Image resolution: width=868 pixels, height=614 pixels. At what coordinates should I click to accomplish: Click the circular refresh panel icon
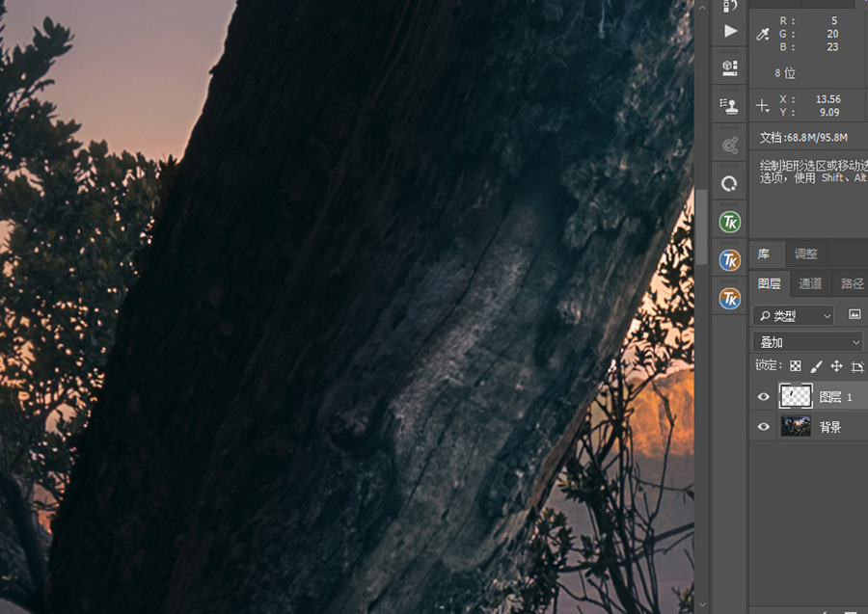point(730,184)
